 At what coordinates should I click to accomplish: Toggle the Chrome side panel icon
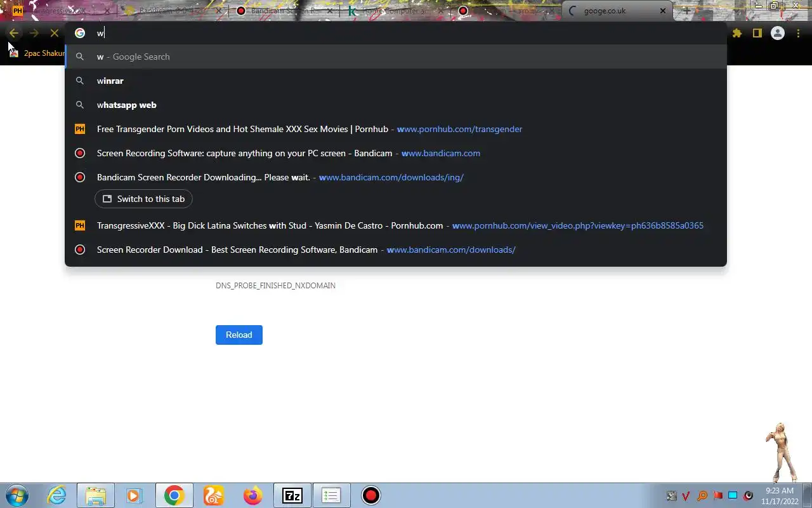(x=757, y=33)
